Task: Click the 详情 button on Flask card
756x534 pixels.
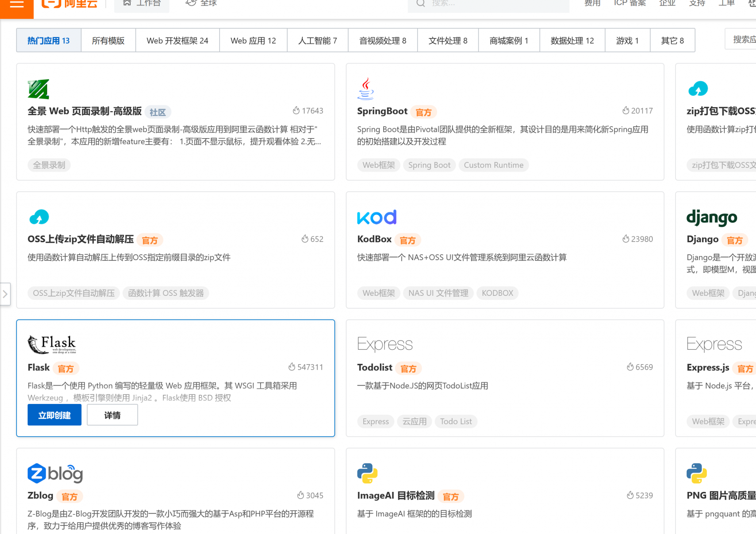Action: click(112, 415)
